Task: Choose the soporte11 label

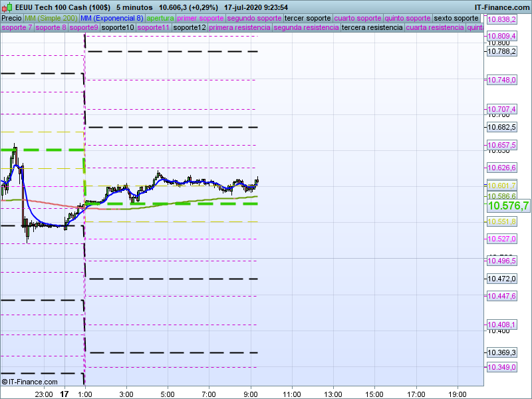Action: (154, 27)
